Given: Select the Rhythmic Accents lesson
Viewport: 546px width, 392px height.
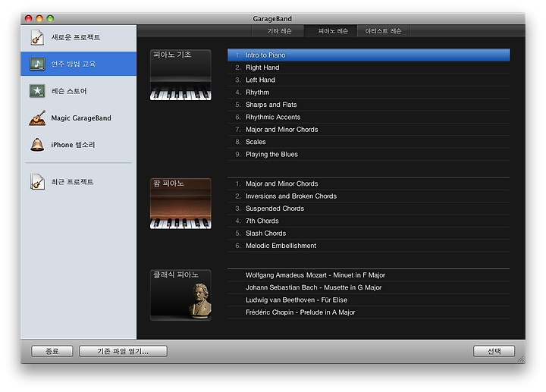Looking at the screenshot, I should click(369, 117).
